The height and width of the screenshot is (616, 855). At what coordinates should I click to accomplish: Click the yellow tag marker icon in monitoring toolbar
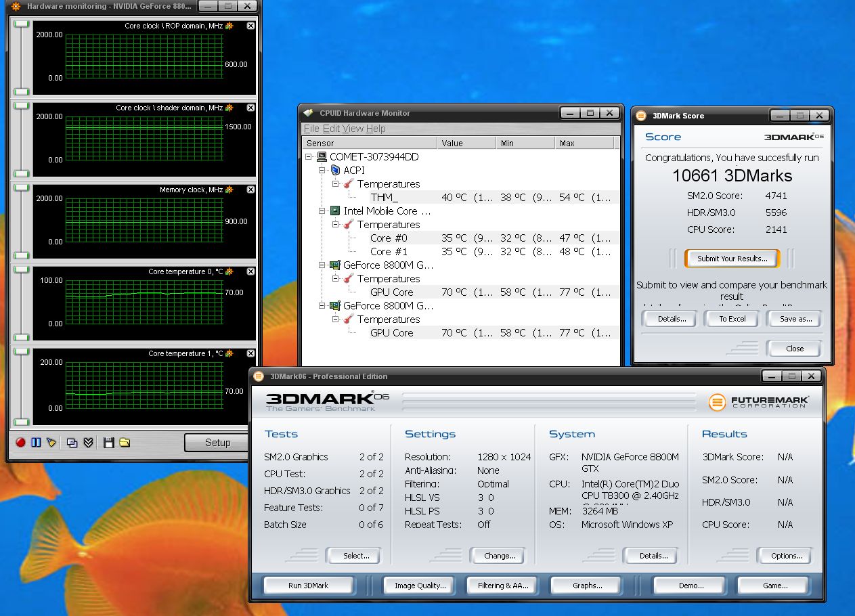(51, 443)
